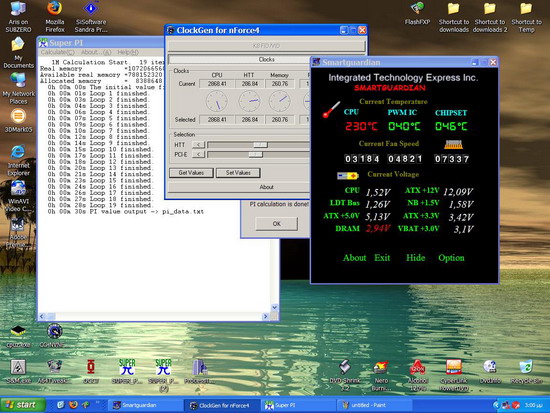550x413 pixels.
Task: Click Clocks section header in ClockGen
Action: click(x=266, y=59)
